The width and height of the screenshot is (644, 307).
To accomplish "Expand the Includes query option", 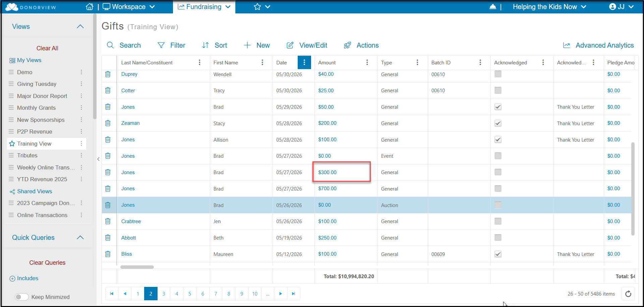I will coord(24,278).
